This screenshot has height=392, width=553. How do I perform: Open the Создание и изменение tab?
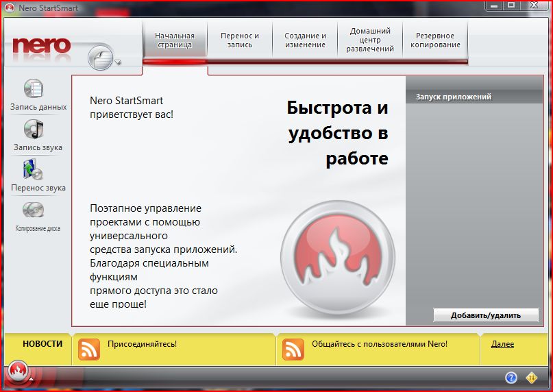(x=305, y=40)
